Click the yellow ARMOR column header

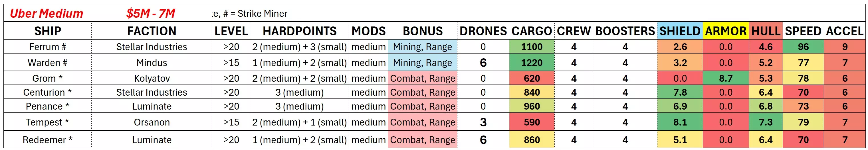click(x=725, y=31)
